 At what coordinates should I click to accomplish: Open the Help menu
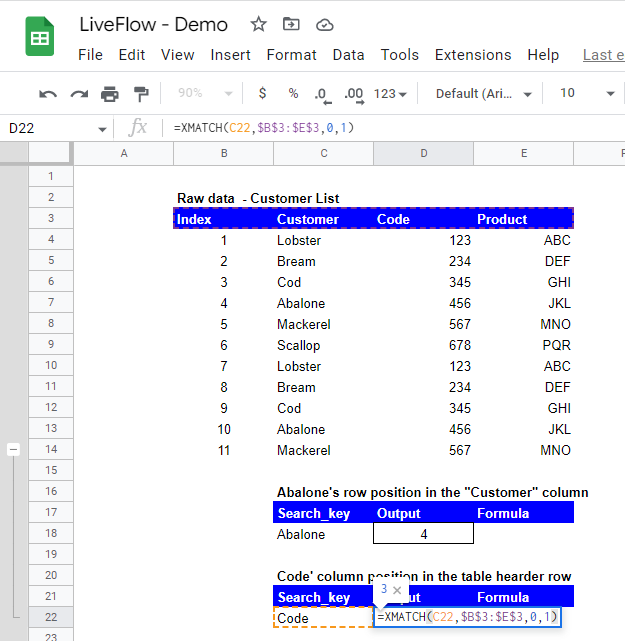pos(543,55)
